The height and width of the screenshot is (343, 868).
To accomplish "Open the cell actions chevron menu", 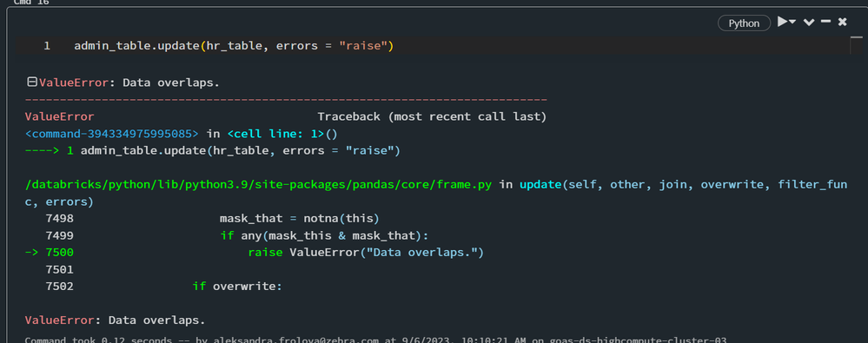I will click(809, 23).
